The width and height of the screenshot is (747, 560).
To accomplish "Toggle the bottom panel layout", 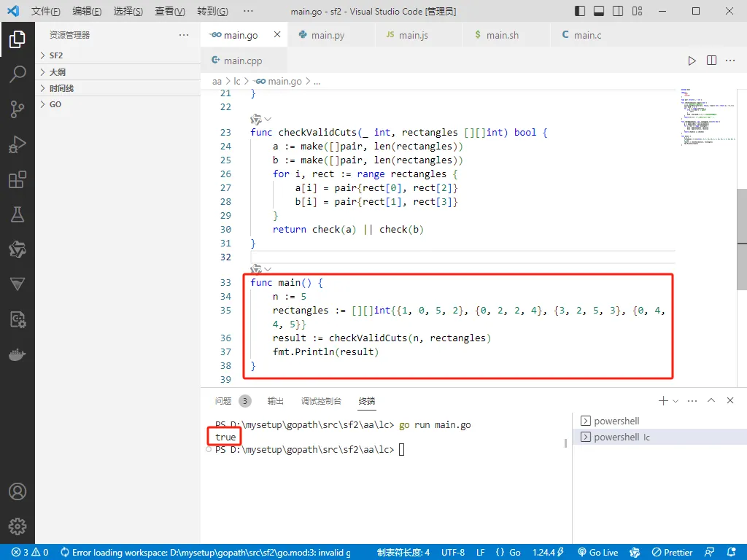I will pyautogui.click(x=599, y=11).
